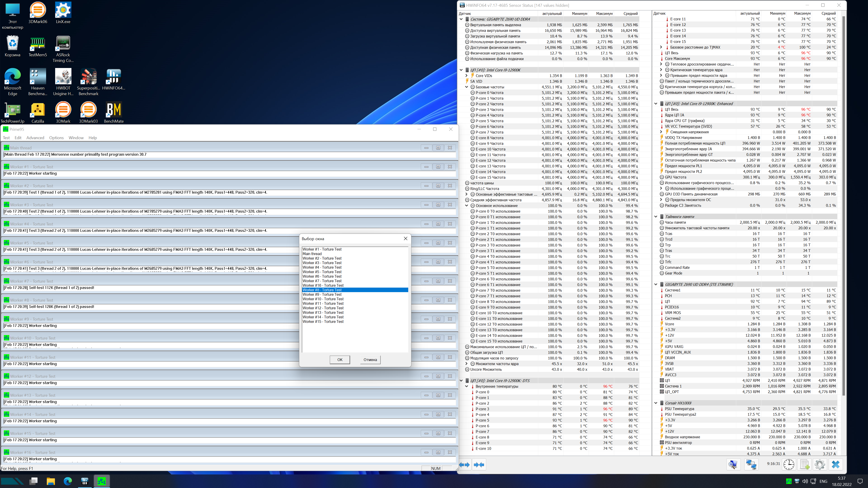Collapse the Core VIDs tree row
Screen dimensions: 868x488
click(467, 76)
